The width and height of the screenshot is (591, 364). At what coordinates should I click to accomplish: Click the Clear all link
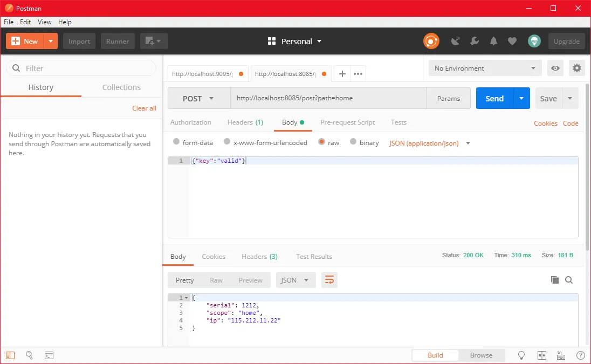click(x=144, y=108)
